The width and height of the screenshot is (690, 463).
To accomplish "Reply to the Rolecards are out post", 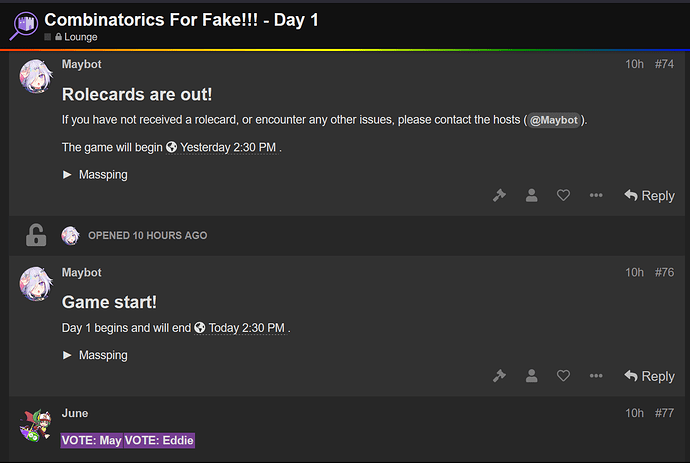I will pyautogui.click(x=650, y=195).
